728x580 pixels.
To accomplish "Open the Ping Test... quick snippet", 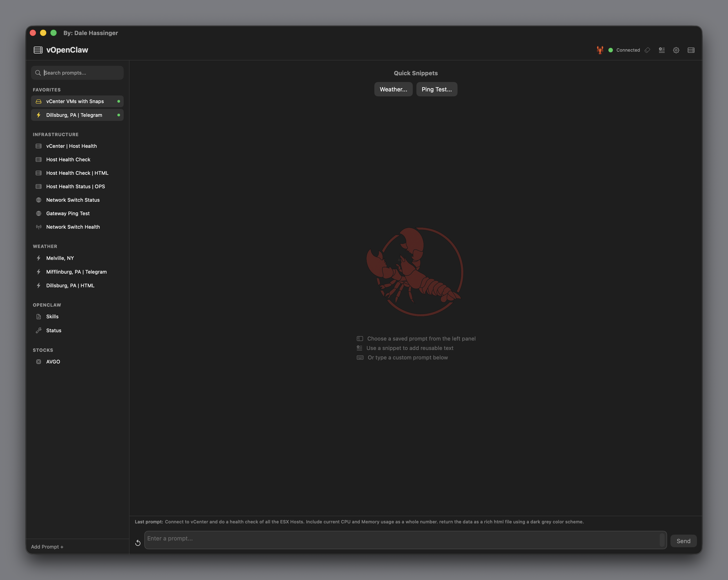I will point(436,89).
